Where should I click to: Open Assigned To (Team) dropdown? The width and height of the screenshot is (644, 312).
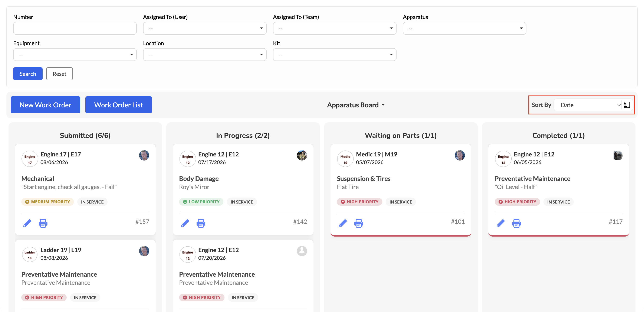click(335, 28)
